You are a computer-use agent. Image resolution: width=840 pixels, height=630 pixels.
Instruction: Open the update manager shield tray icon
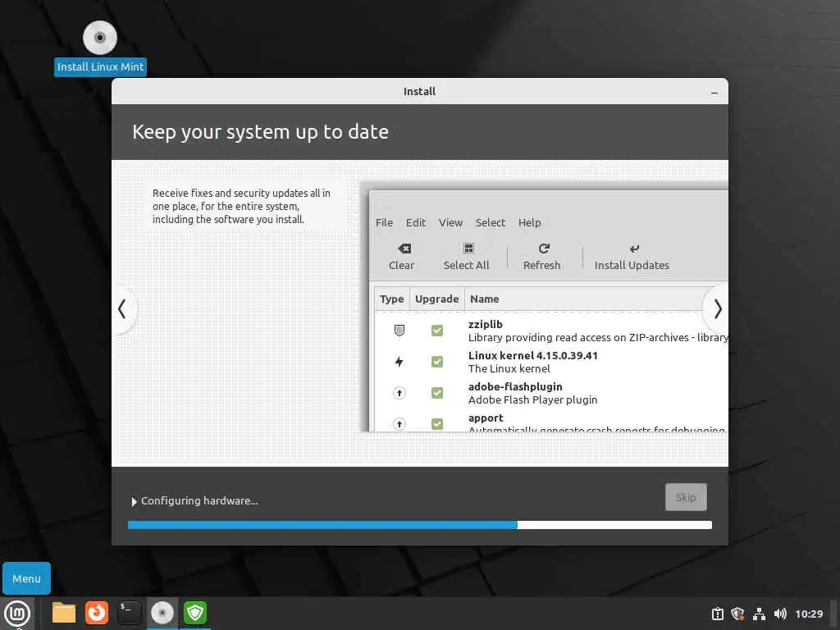(737, 614)
